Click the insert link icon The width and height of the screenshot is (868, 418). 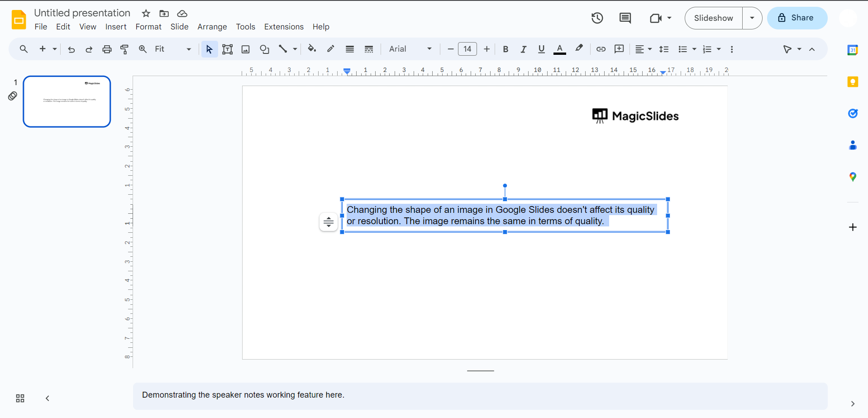[x=601, y=49]
